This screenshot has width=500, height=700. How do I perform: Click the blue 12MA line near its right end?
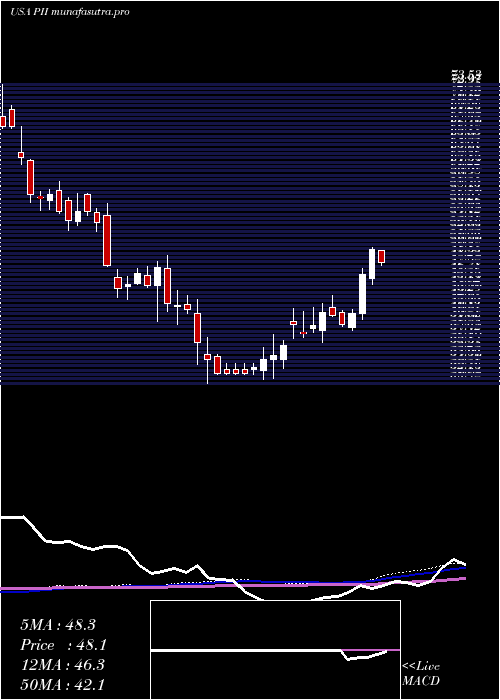pos(446,570)
